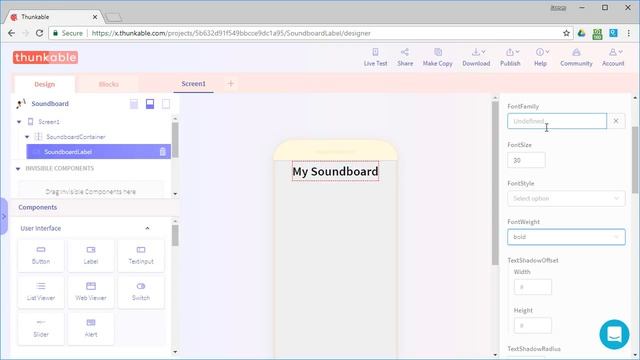Expand the left side panel handle
This screenshot has height=360, width=640.
pos(4,216)
